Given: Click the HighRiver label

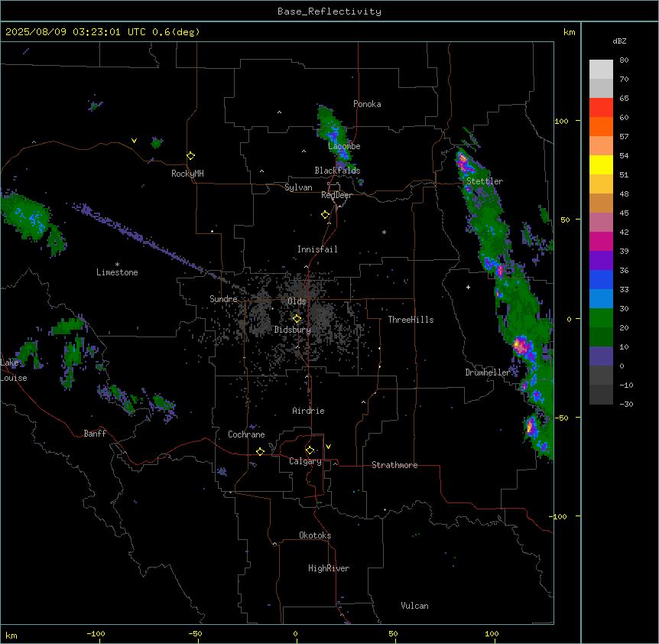Looking at the screenshot, I should [x=329, y=568].
